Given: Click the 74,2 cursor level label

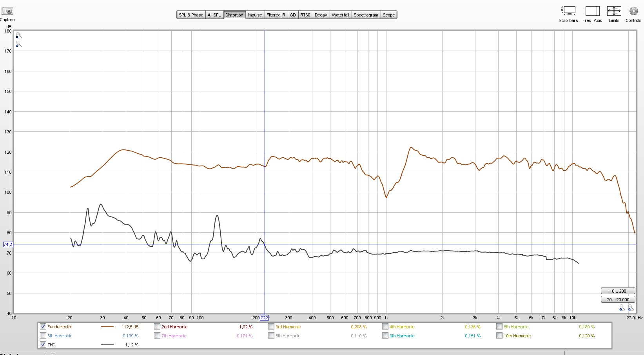Looking at the screenshot, I should tap(8, 244).
